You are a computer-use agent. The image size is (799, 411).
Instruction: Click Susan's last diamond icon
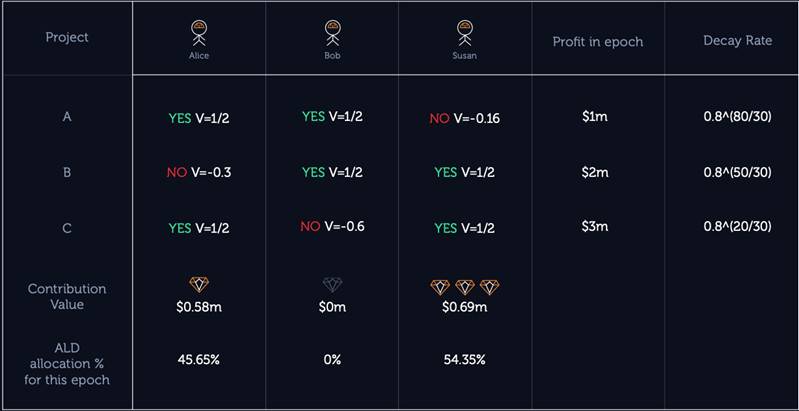[490, 287]
